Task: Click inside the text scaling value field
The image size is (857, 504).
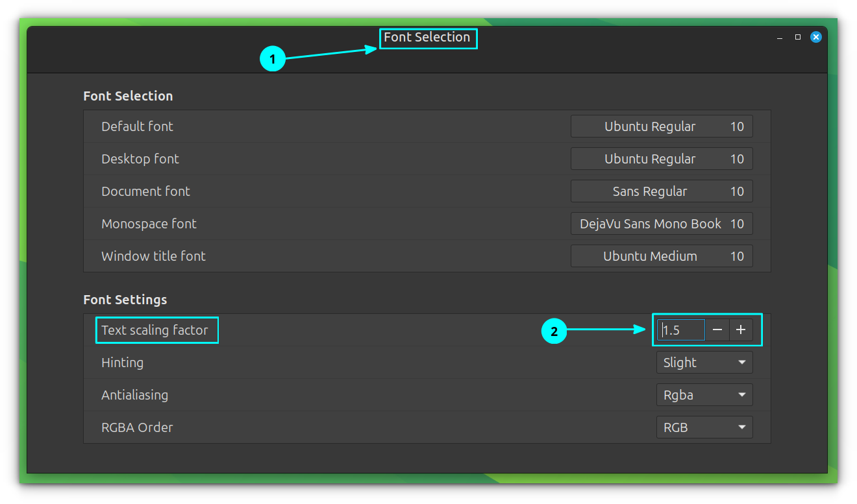Action: tap(680, 330)
